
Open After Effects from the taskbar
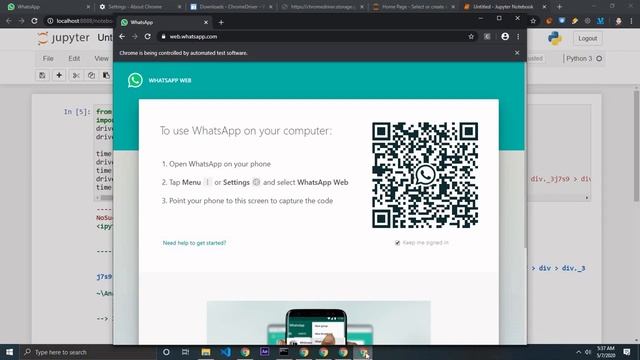point(264,352)
